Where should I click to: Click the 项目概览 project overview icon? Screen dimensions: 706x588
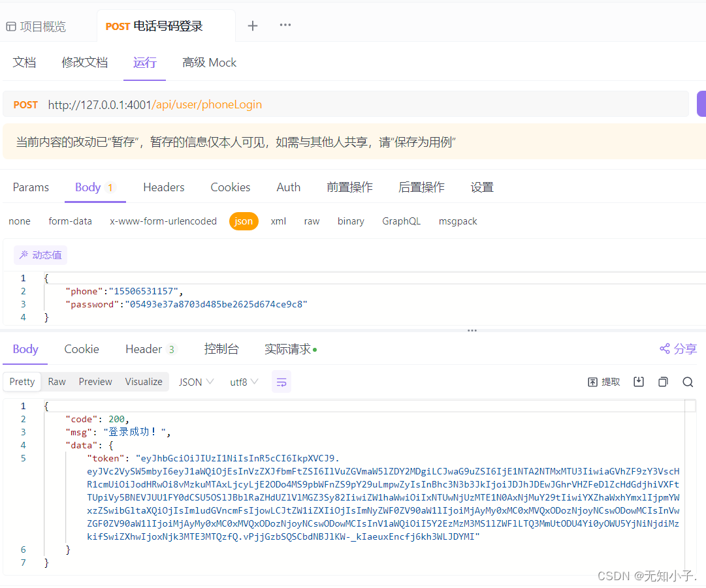[10, 25]
